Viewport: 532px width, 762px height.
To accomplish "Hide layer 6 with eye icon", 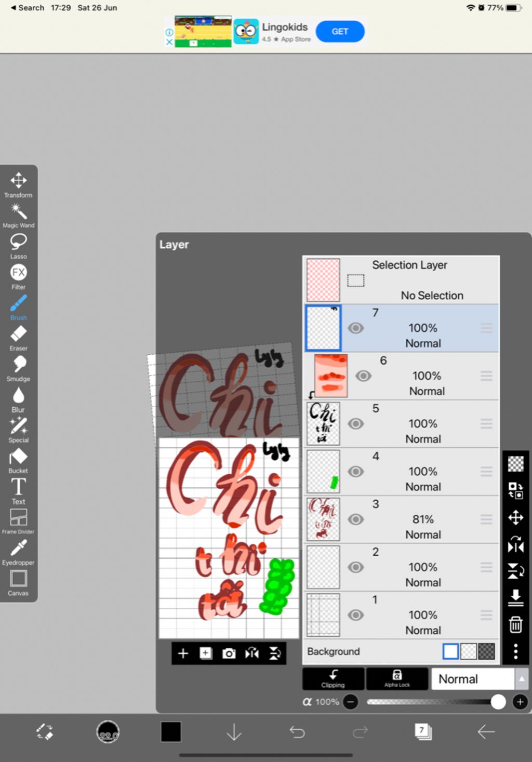I will coord(363,376).
